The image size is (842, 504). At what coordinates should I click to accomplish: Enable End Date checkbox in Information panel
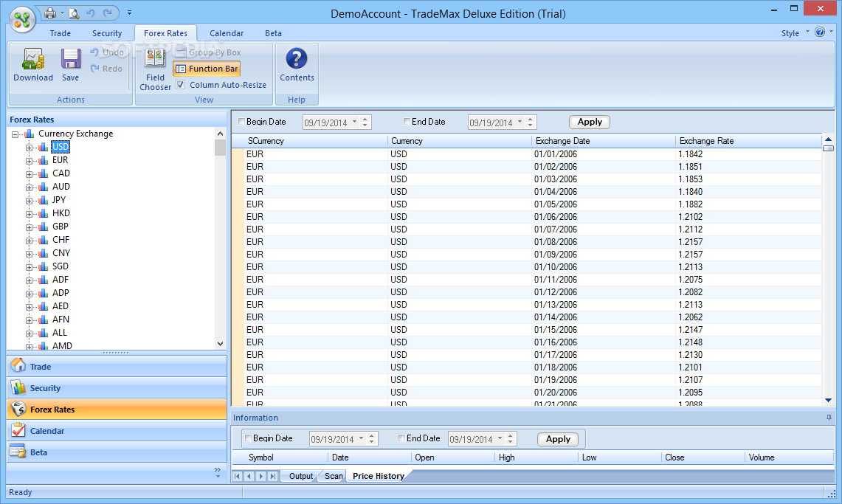pyautogui.click(x=401, y=438)
